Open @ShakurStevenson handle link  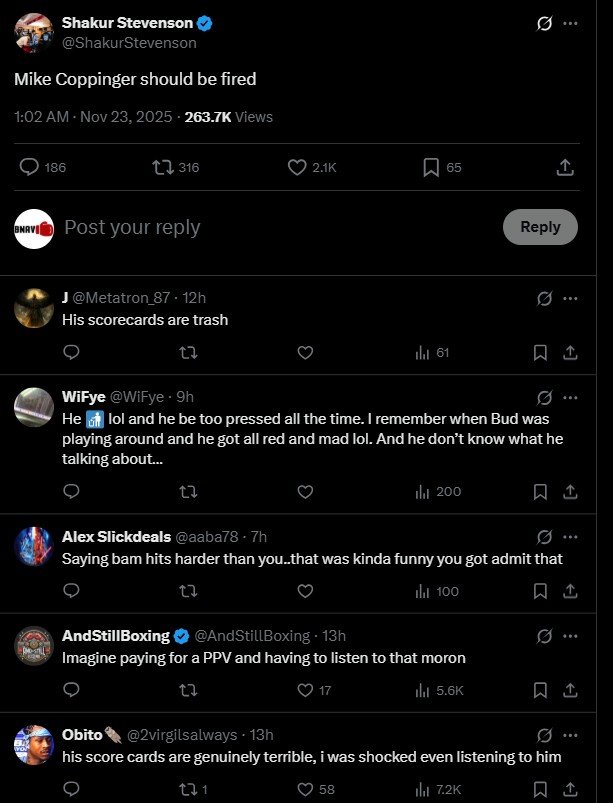[129, 43]
